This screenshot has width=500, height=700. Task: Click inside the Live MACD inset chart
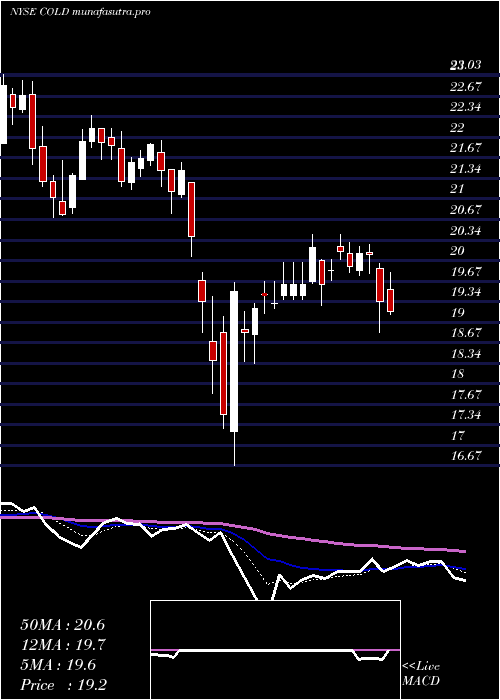[x=275, y=650]
